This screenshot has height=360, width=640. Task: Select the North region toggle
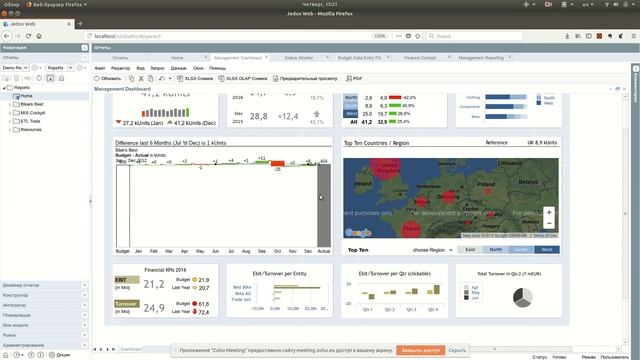496,249
